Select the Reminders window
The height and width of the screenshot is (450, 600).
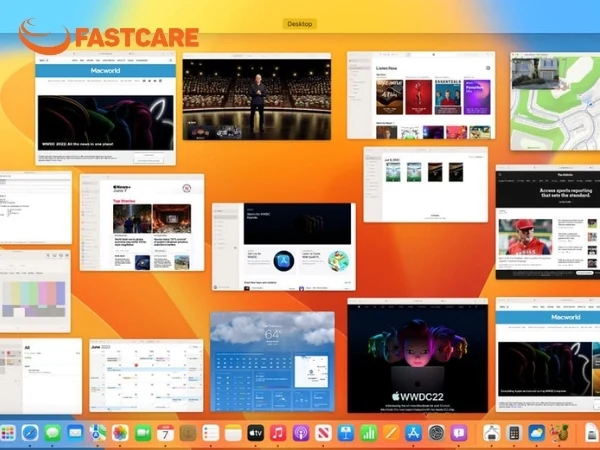41,376
